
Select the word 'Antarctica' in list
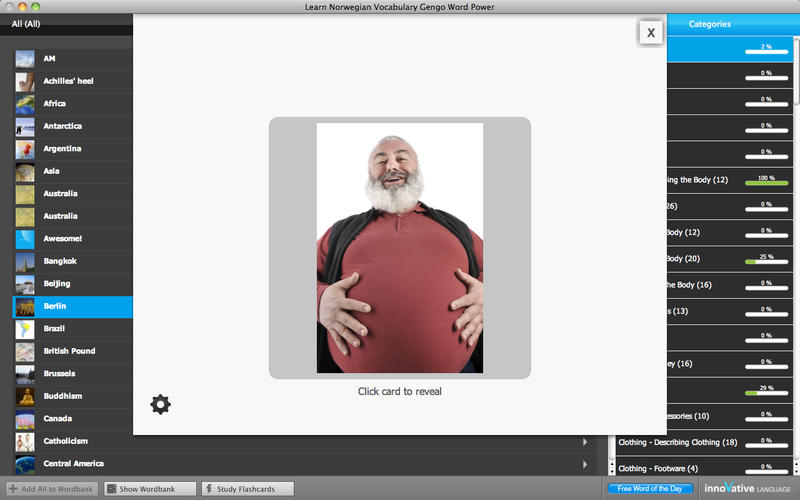tap(63, 126)
